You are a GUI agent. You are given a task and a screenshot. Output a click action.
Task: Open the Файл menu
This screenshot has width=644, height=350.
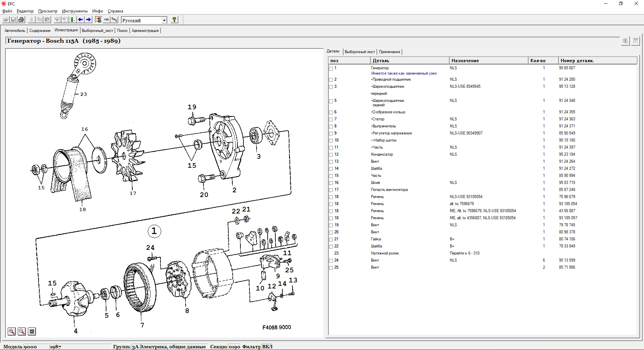(x=7, y=11)
